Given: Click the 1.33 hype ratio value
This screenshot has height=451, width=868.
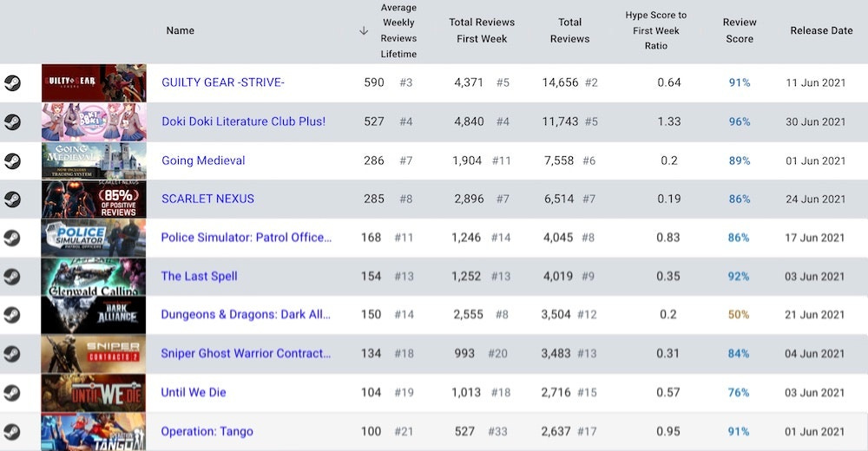Looking at the screenshot, I should 669,121.
